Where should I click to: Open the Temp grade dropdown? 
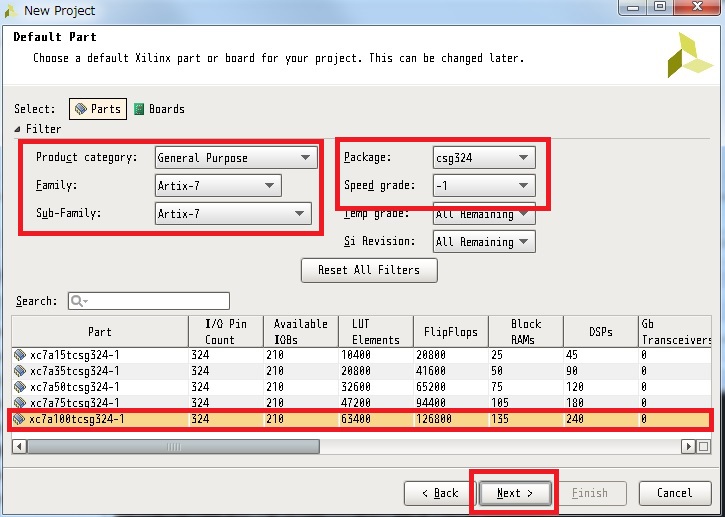[x=484, y=214]
